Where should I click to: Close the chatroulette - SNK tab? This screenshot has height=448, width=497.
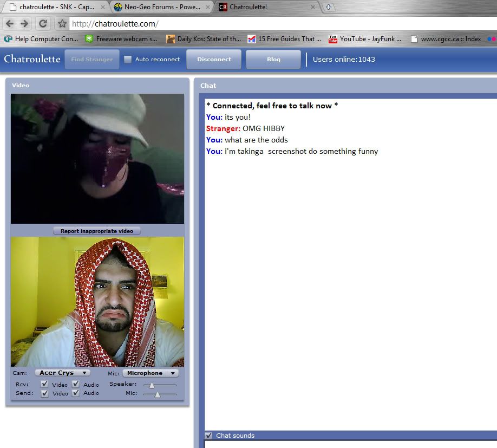[103, 7]
